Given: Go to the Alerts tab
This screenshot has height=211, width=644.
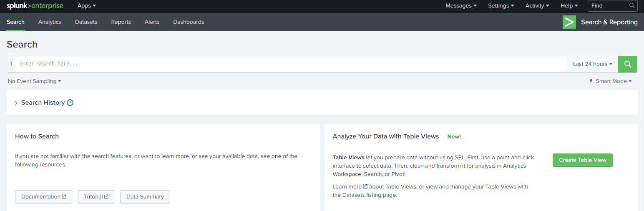Looking at the screenshot, I should point(152,22).
